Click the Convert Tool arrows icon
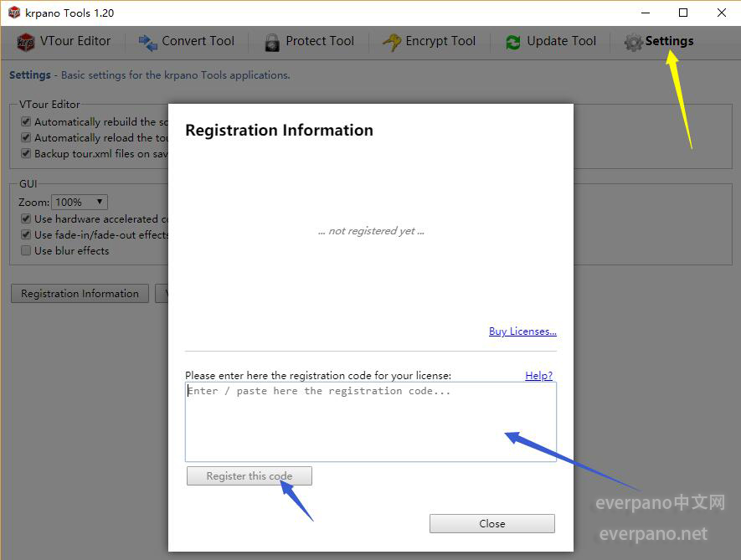Viewport: 741px width, 560px height. tap(148, 42)
